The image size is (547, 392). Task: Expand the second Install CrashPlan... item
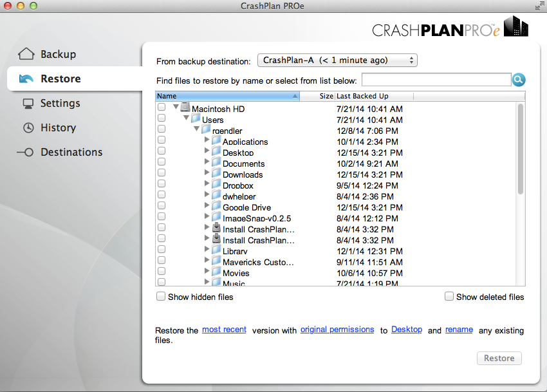pyautogui.click(x=207, y=238)
